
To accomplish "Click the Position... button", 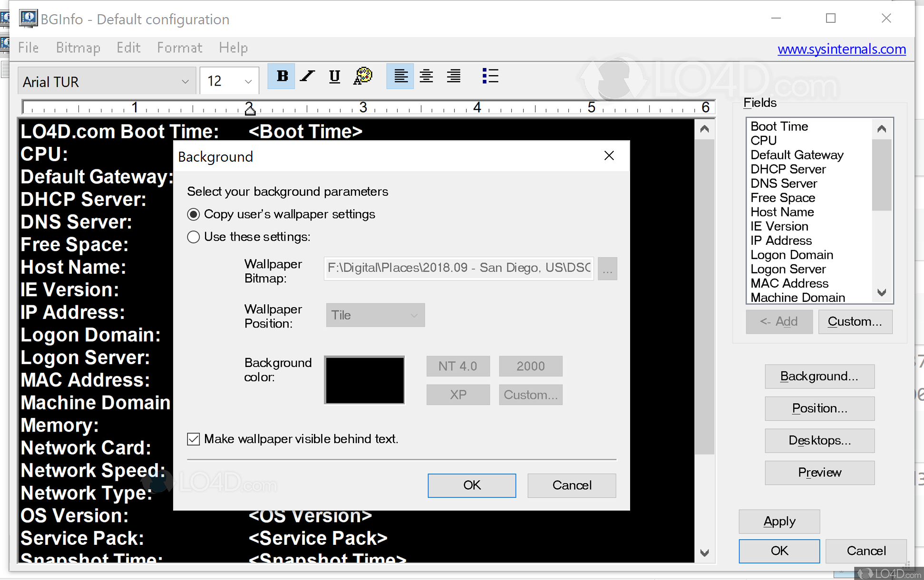I will 819,408.
